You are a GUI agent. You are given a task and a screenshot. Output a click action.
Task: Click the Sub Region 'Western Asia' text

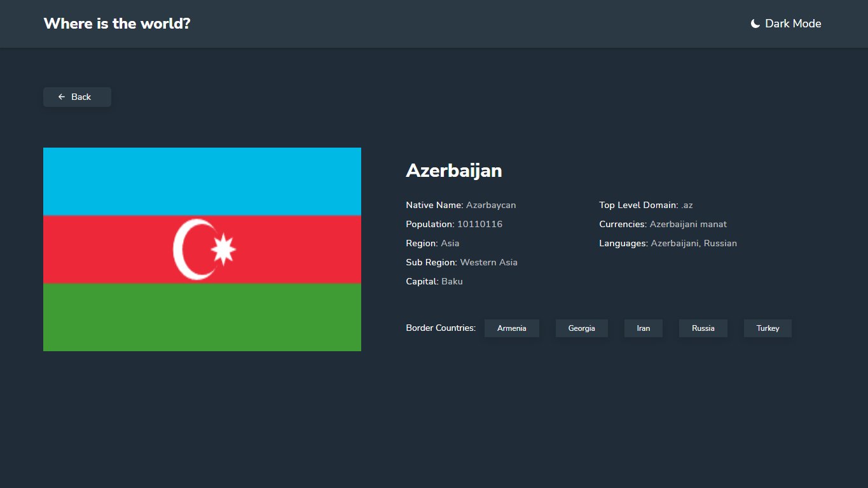click(488, 262)
